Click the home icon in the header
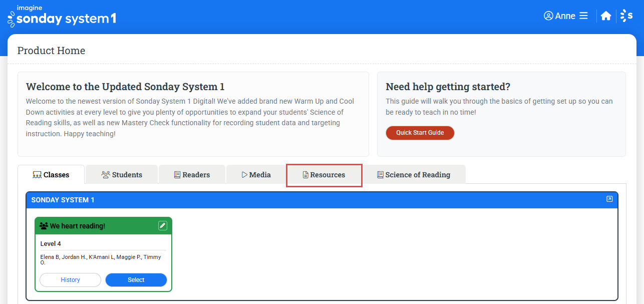Image resolution: width=644 pixels, height=304 pixels. (x=606, y=16)
